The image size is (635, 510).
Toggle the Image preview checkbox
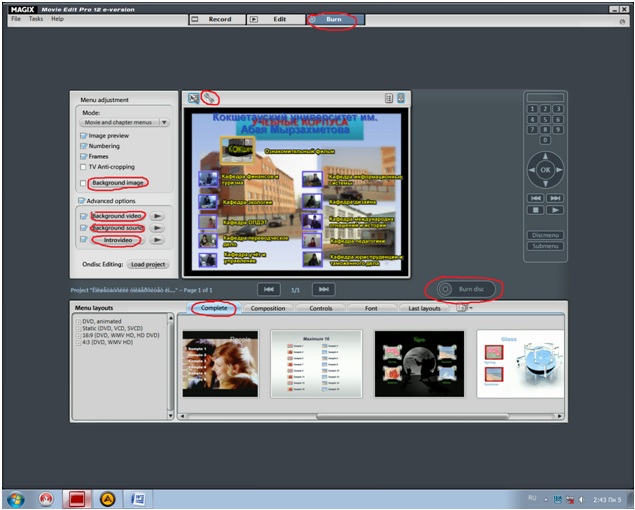(x=83, y=135)
